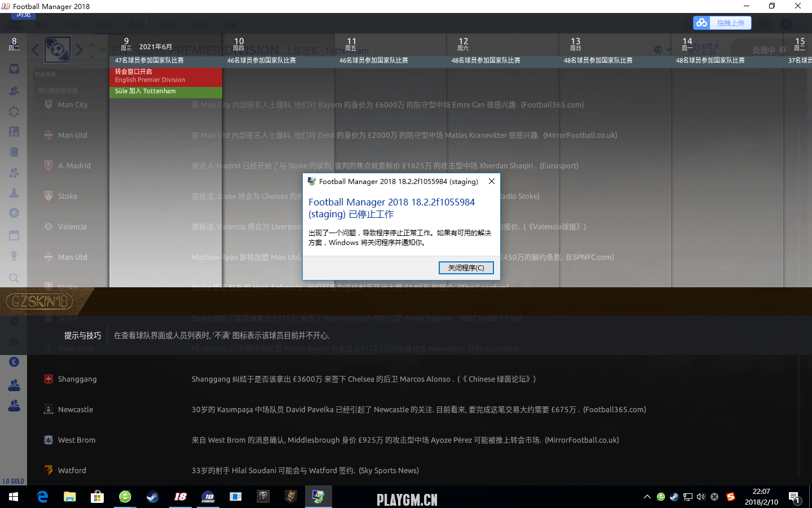Click the Watford club name
Screen dimensions: 812x508
click(72, 470)
